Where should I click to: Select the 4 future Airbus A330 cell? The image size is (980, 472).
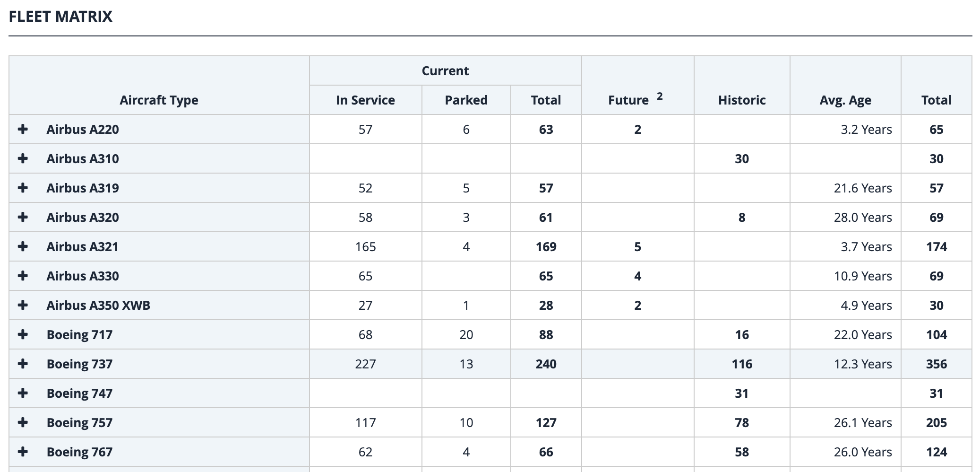637,276
